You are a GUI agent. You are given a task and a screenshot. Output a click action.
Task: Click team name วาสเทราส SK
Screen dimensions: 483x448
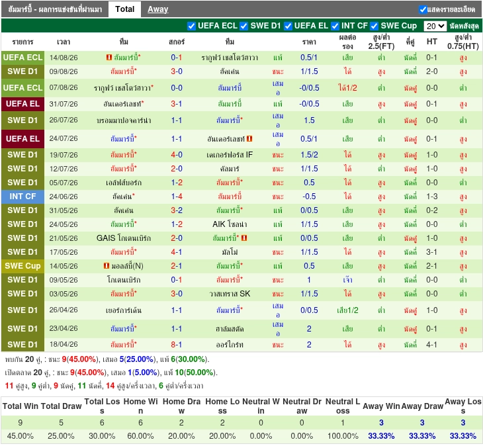pyautogui.click(x=230, y=294)
